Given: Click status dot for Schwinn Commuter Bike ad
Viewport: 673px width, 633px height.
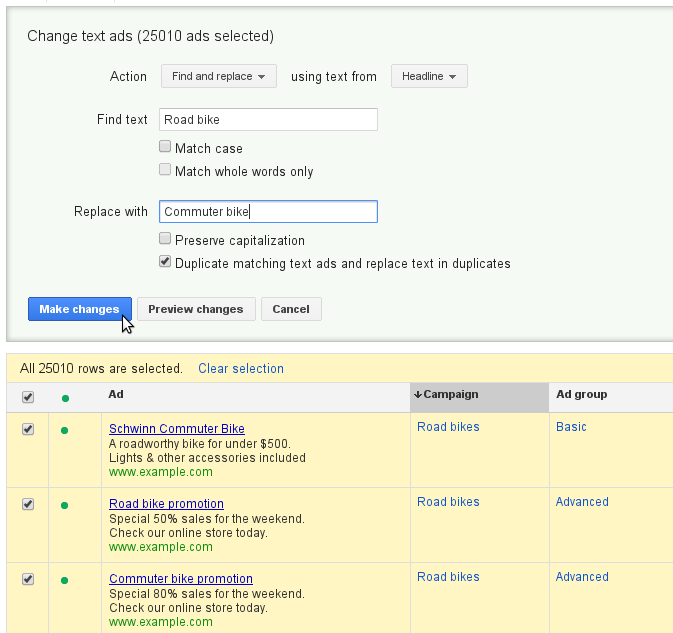Looking at the screenshot, I should pyautogui.click(x=65, y=430).
